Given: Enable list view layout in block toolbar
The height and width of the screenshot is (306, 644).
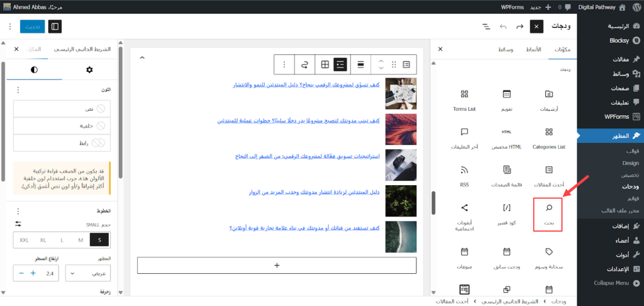Looking at the screenshot, I should [340, 64].
